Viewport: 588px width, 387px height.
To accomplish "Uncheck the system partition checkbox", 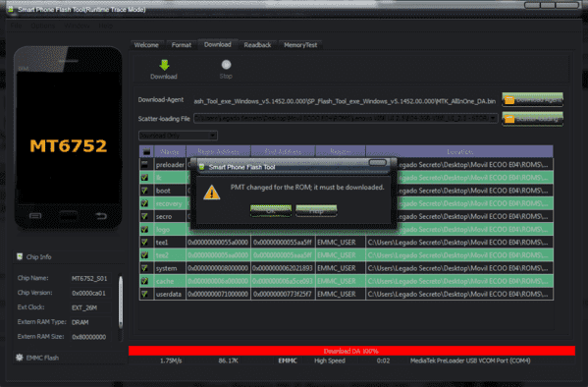I will click(x=144, y=268).
